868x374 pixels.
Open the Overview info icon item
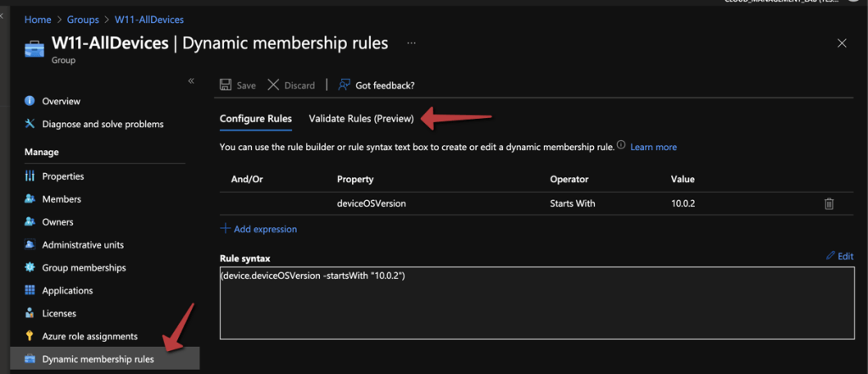point(31,101)
